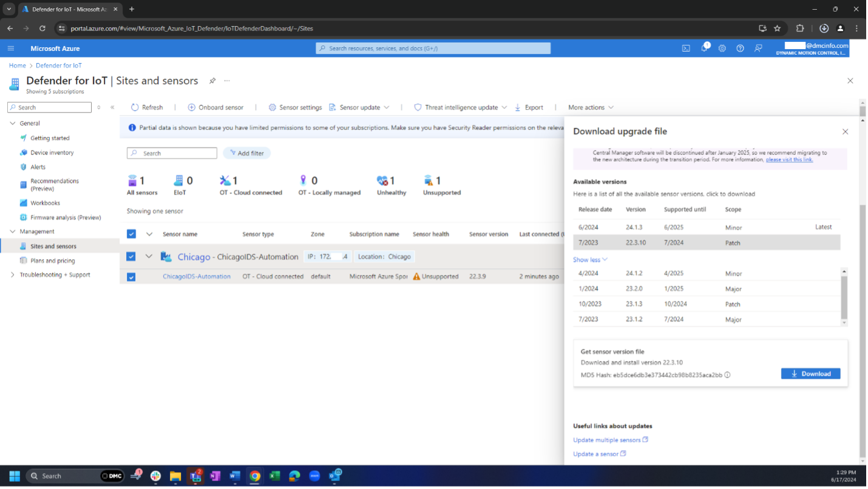This screenshot has width=868, height=489.
Task: Collapse the General navigation section
Action: (x=13, y=123)
